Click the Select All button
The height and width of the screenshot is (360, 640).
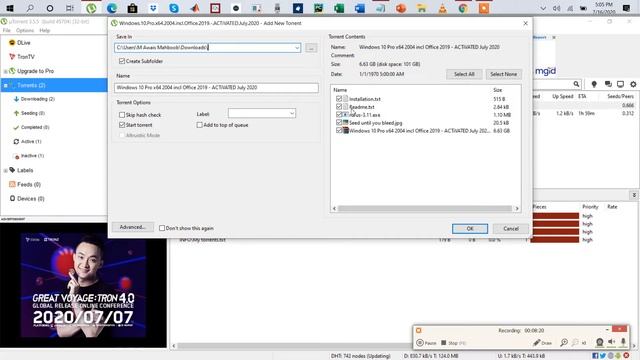pyautogui.click(x=464, y=74)
